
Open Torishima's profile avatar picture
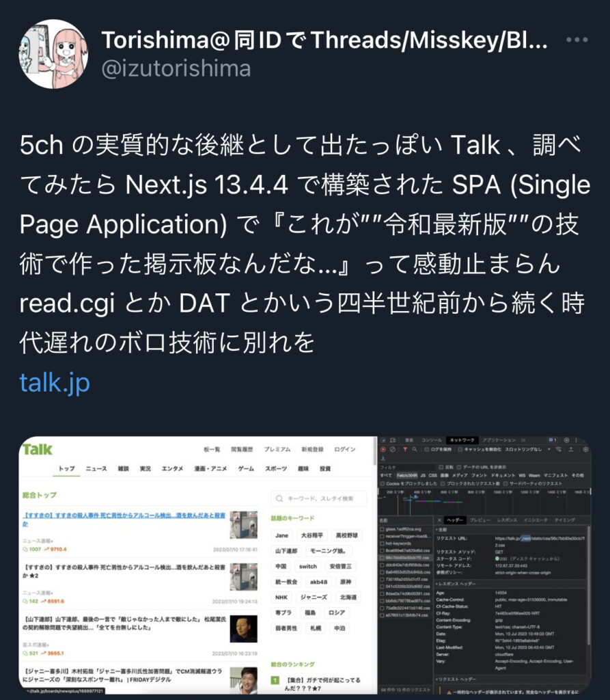[x=53, y=54]
